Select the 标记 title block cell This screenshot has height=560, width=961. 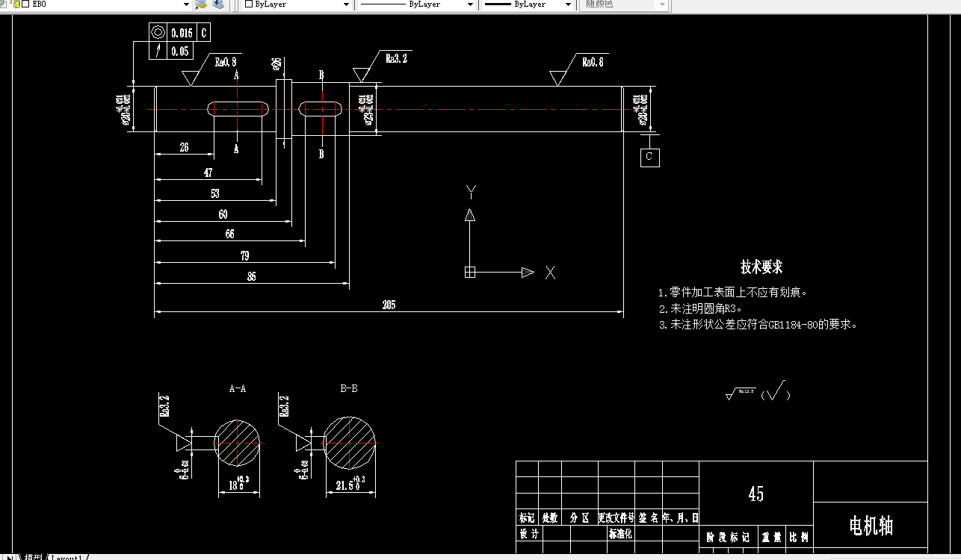coord(528,517)
